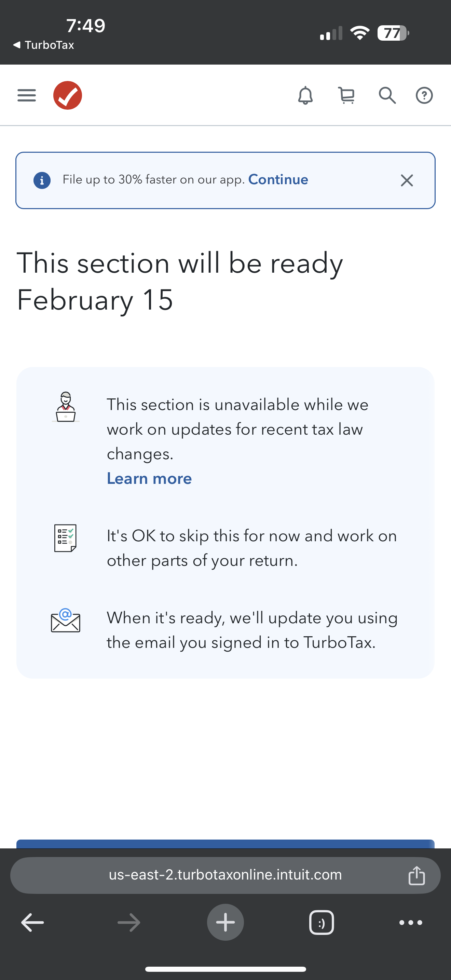
Task: Open the search magnifier
Action: 387,95
